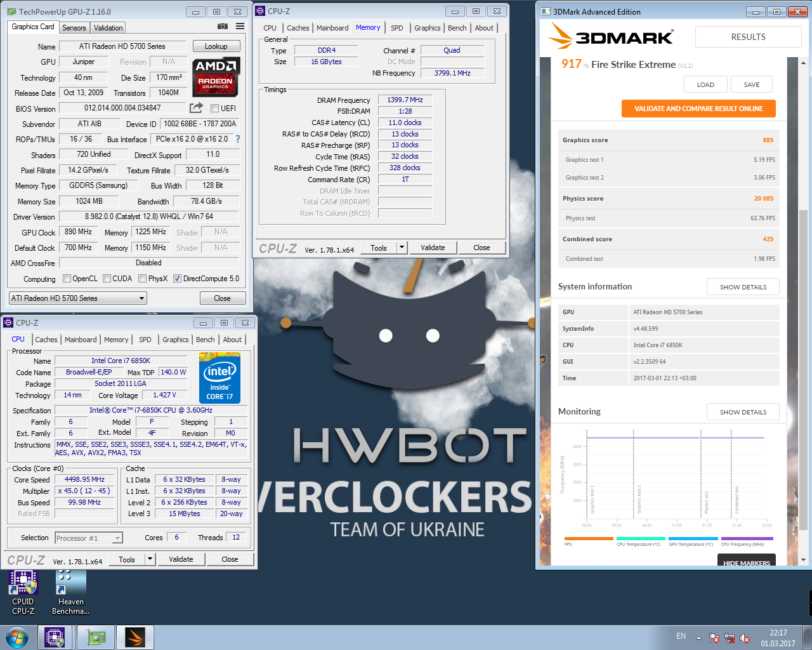Click GPU-Z title bar icon
Screen dimensions: 812x650
[12, 11]
